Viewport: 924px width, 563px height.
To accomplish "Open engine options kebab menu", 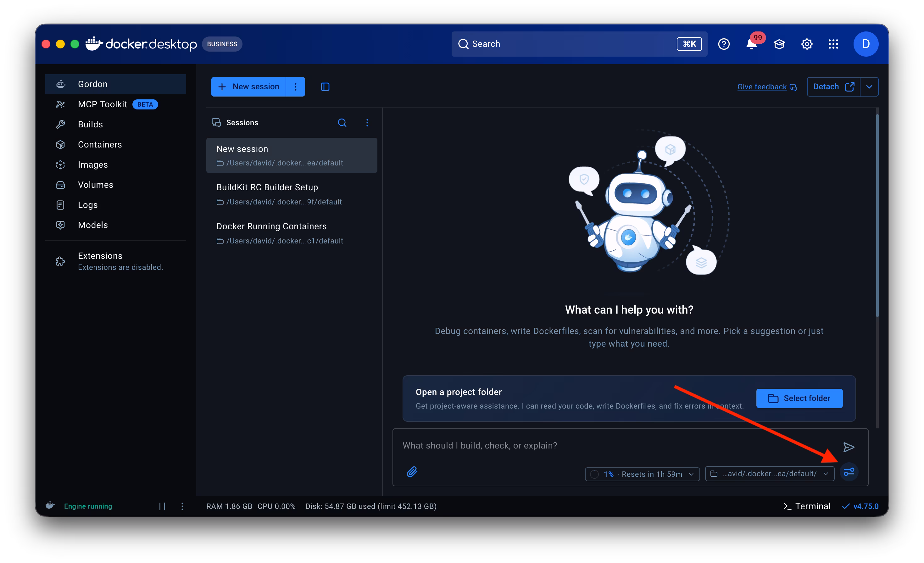I will [x=182, y=506].
